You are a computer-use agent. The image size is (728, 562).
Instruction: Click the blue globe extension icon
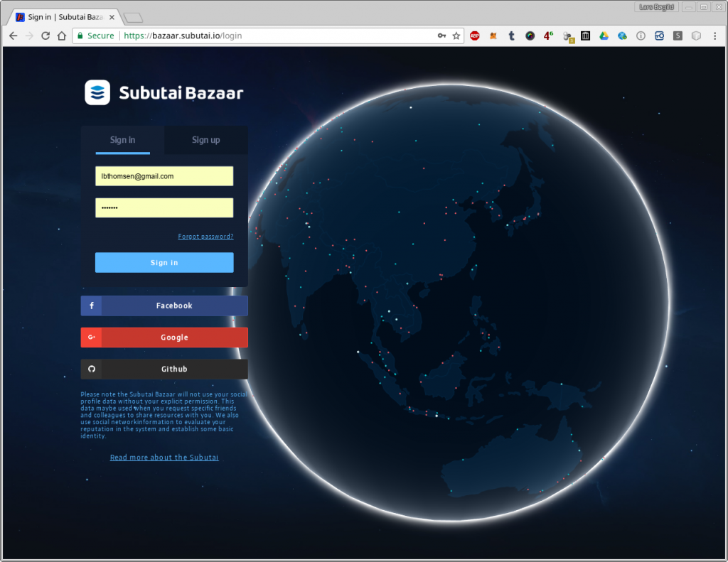point(622,36)
